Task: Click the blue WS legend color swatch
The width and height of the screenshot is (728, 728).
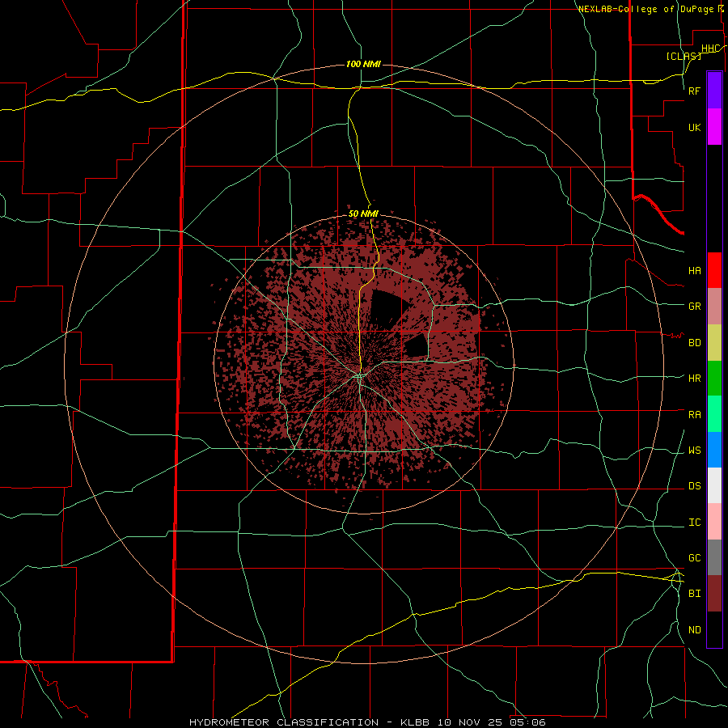Action: 714,450
